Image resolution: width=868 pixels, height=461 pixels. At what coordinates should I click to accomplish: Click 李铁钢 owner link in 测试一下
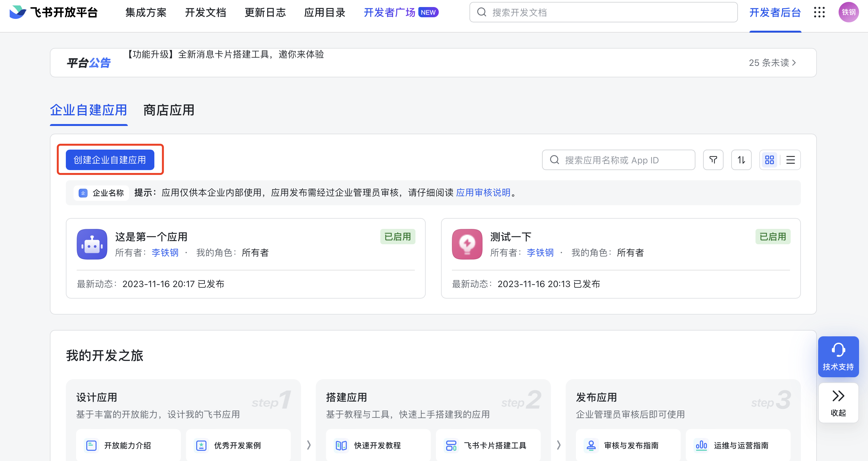tap(540, 253)
